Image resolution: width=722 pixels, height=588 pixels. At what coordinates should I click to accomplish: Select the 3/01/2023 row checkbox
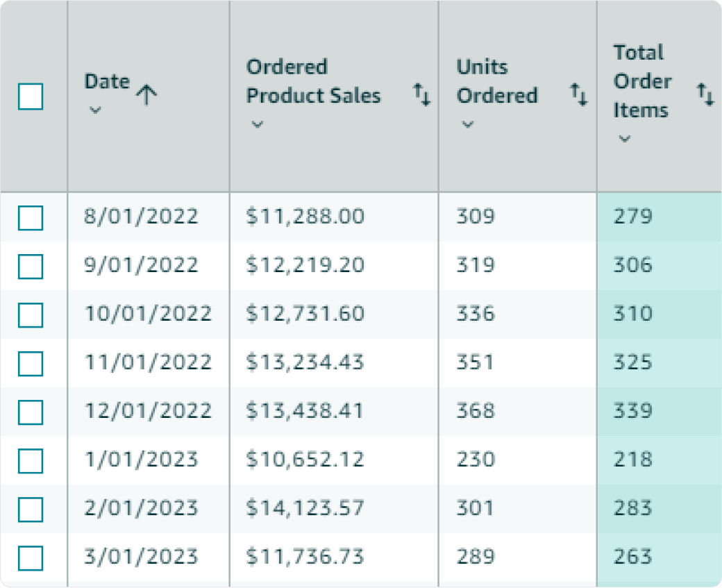click(x=31, y=557)
